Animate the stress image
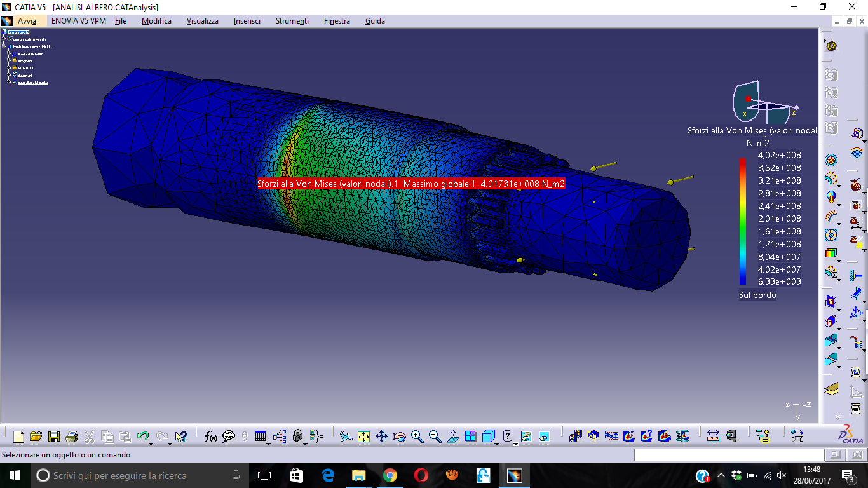 (x=575, y=437)
